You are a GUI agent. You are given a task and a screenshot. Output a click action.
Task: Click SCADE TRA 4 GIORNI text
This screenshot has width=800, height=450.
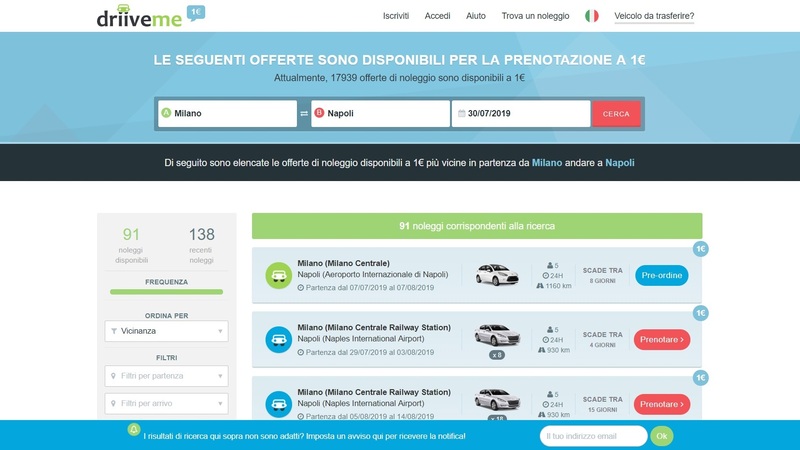[603, 340]
